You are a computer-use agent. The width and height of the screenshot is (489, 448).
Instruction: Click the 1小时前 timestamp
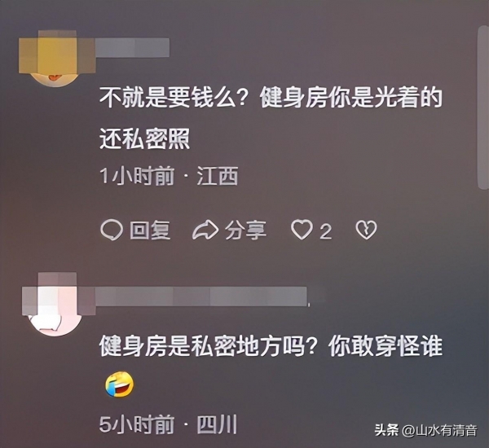137,176
